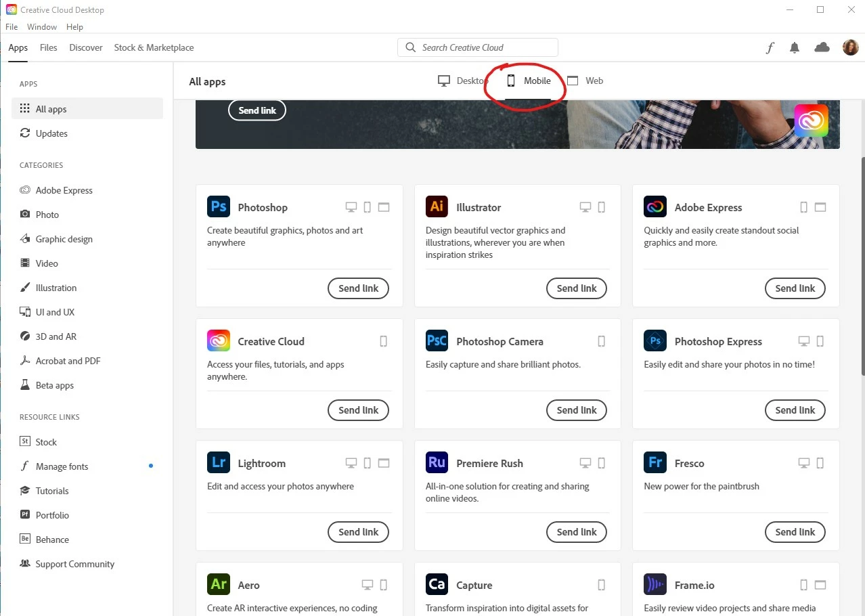Send link for Premiere Rush
This screenshot has width=865, height=616.
577,532
